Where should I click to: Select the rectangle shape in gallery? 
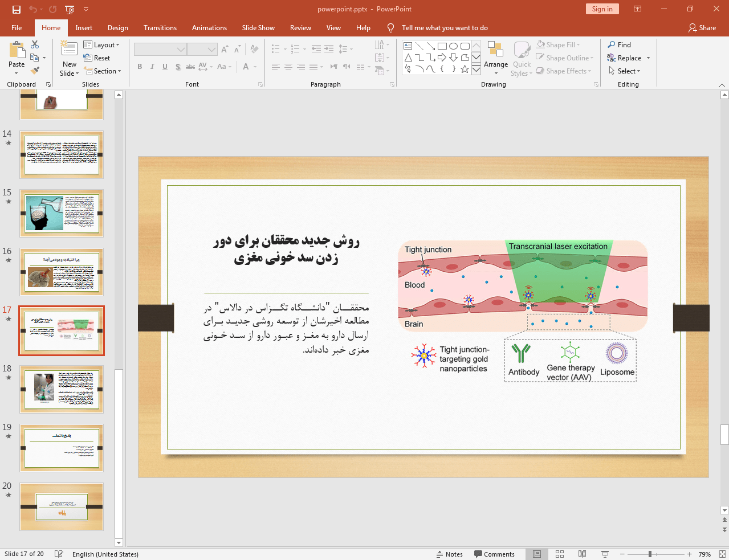pyautogui.click(x=442, y=46)
